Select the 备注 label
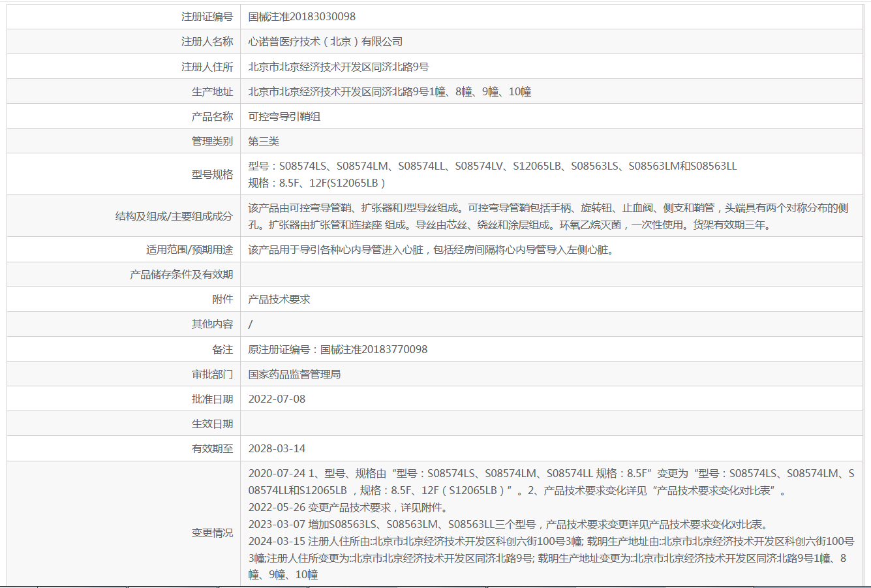 pos(222,349)
